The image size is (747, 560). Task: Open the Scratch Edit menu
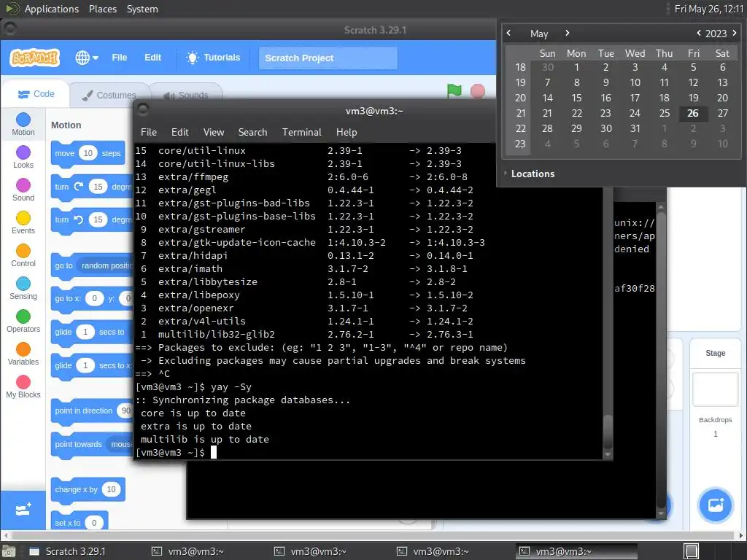point(152,58)
